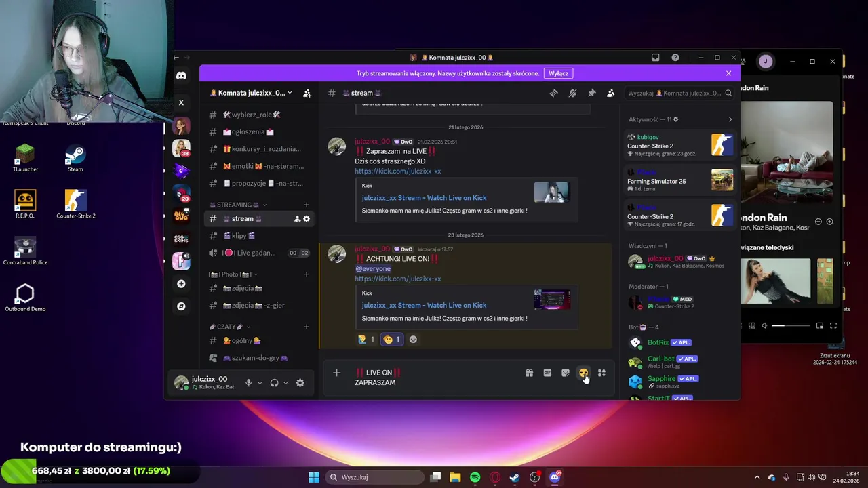Viewport: 868px width, 488px height.
Task: Open second kick.com/julczixx-xx link
Action: click(398, 279)
